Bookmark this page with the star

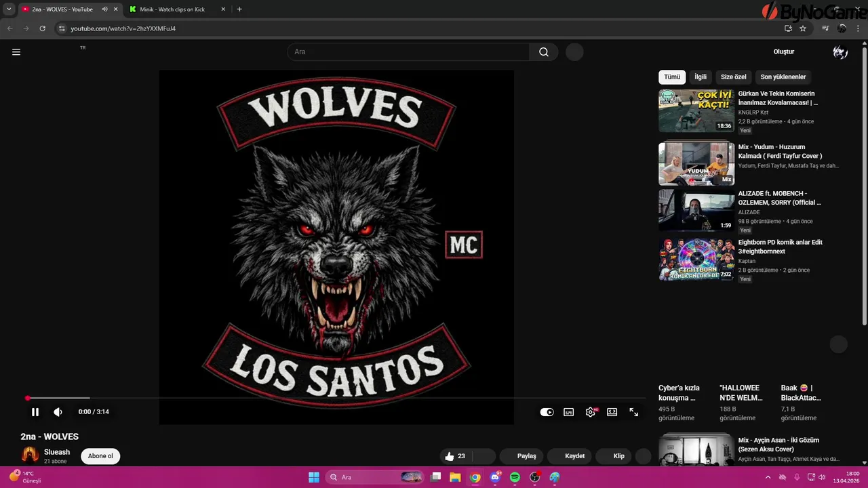(x=803, y=28)
